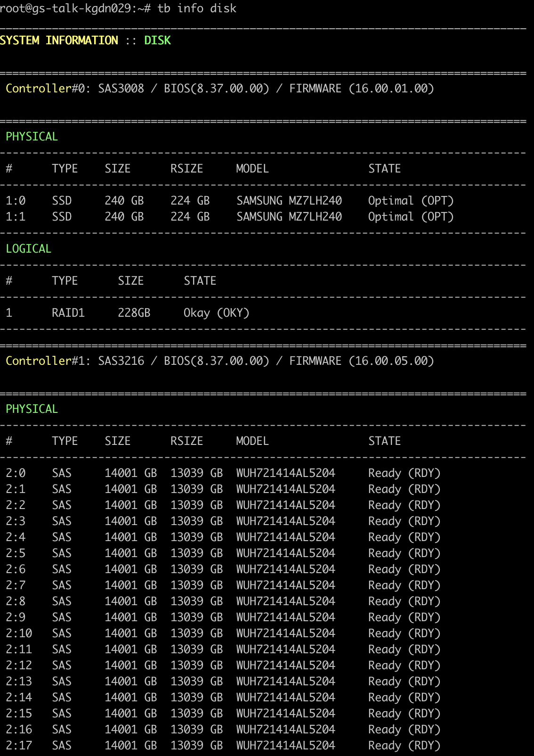534x756 pixels.
Task: Click the "RSIZE" column header in Controller#0 table
Action: pos(187,169)
